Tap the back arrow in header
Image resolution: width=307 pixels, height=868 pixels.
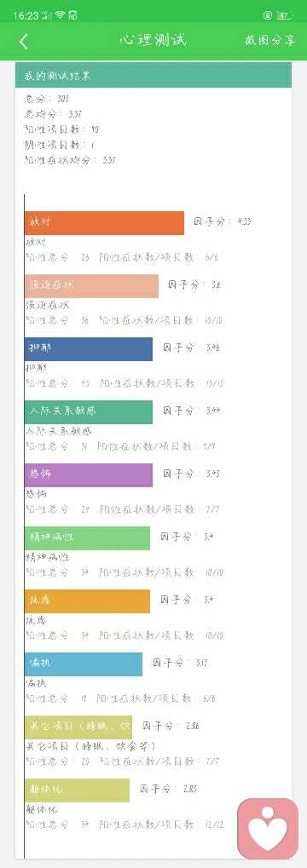pos(23,42)
